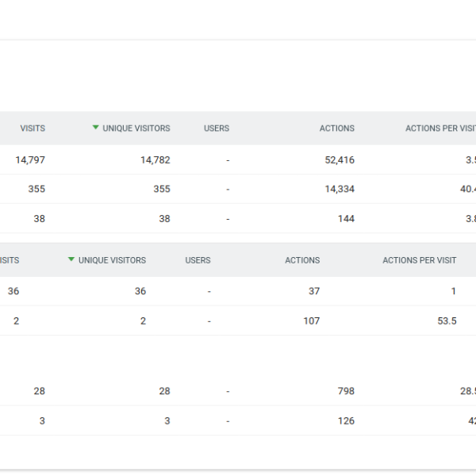Select the actions value 52,416
This screenshot has width=476, height=476.
click(x=340, y=160)
